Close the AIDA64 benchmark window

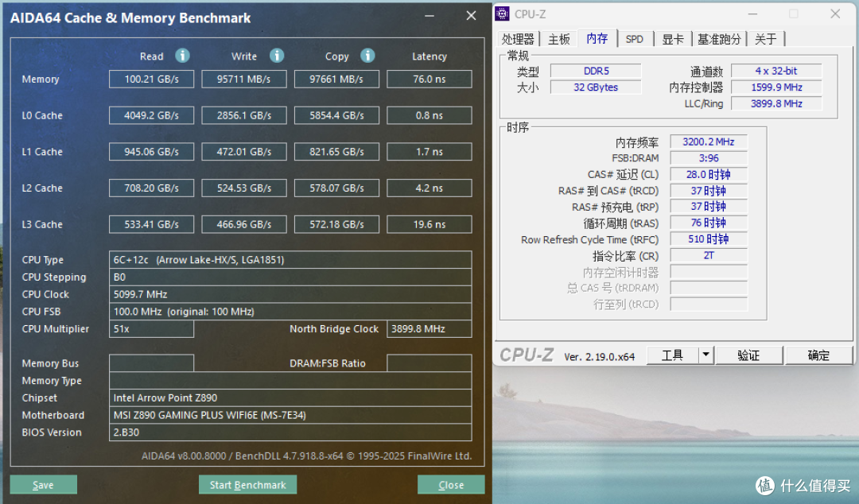471,16
